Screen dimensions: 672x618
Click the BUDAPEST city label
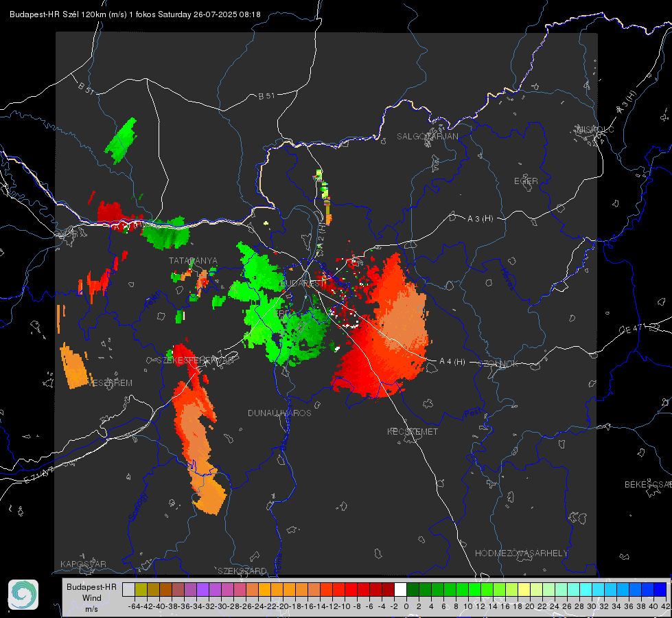(302, 284)
